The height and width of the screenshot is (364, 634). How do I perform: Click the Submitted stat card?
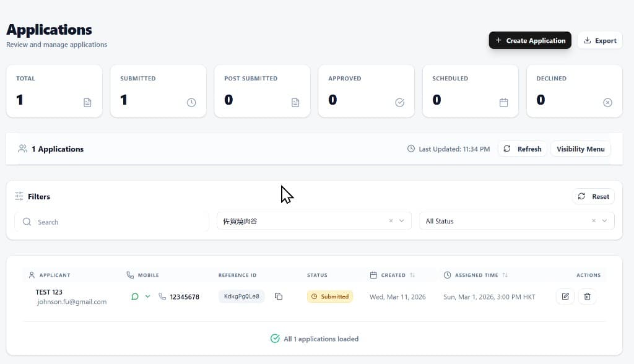(x=158, y=91)
